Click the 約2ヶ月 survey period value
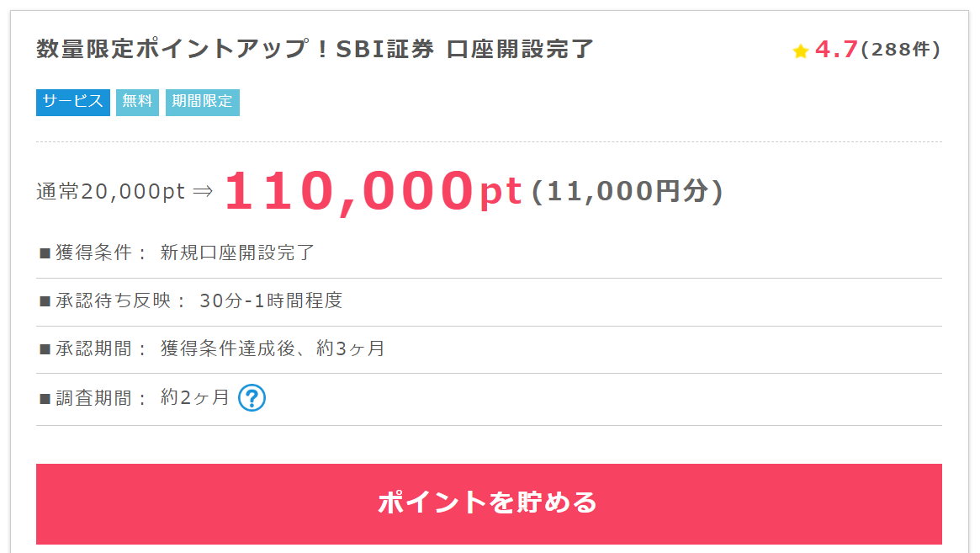The height and width of the screenshot is (553, 980). [195, 398]
